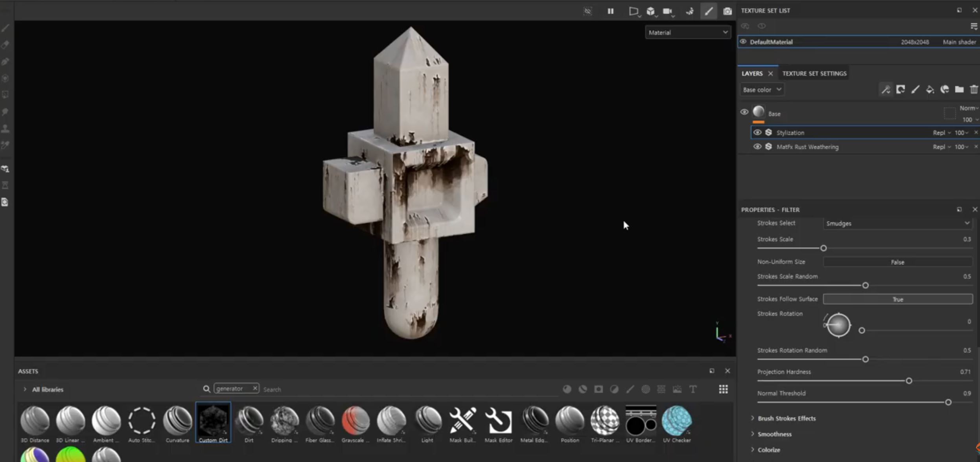Select the Layers tab
Screen dimensions: 980x462
tap(752, 74)
